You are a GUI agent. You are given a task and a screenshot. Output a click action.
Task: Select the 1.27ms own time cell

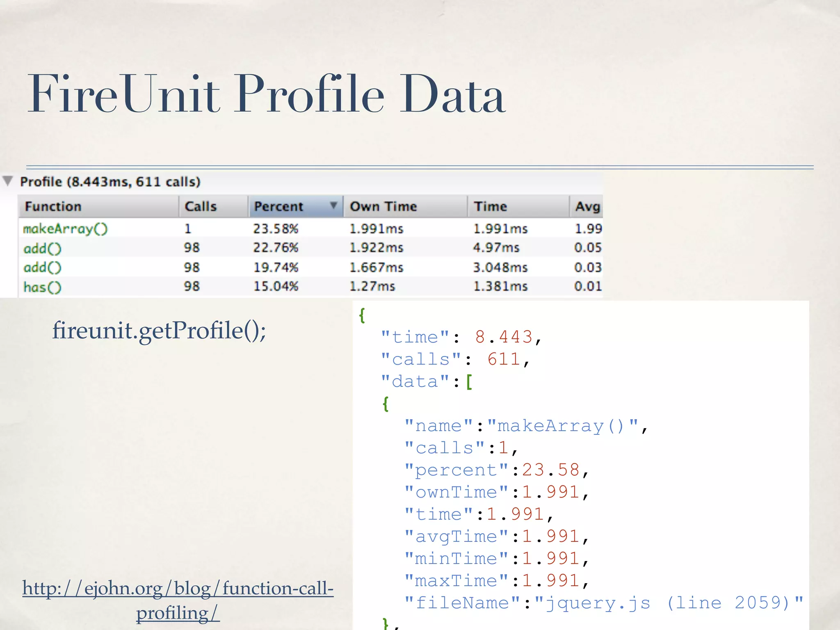pos(372,286)
